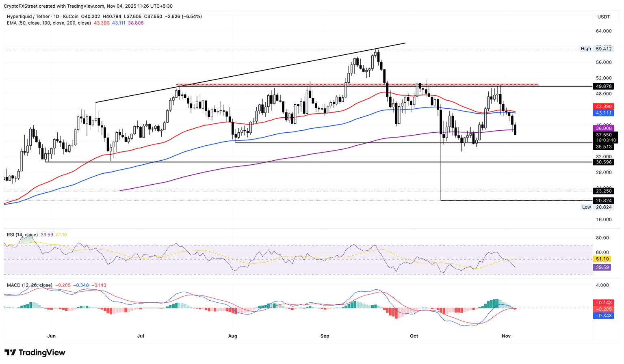Select the Oct label on the time axis
The image size is (624, 364).
click(414, 336)
